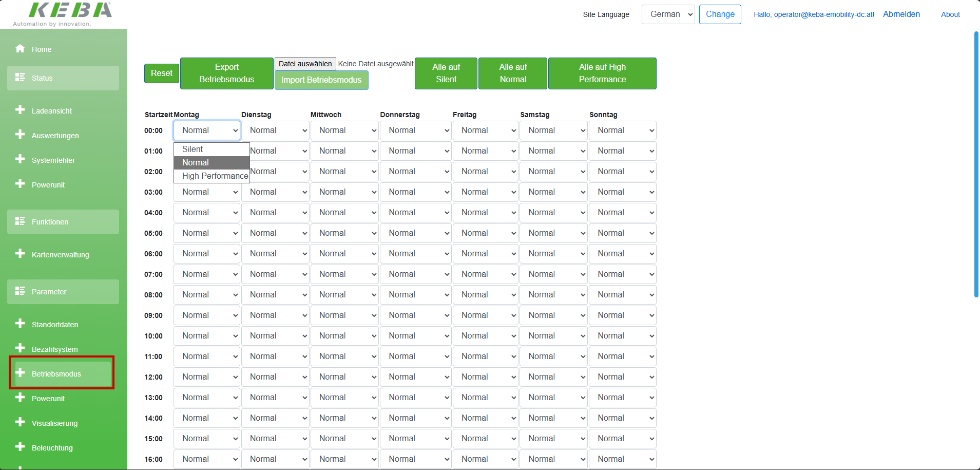Click Export Betriebsmodus button
Viewport: 980px width, 470px height.
point(227,73)
